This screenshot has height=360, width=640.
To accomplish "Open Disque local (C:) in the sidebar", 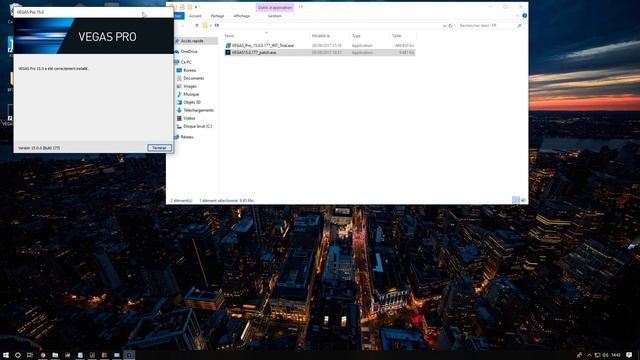I will pyautogui.click(x=198, y=126).
